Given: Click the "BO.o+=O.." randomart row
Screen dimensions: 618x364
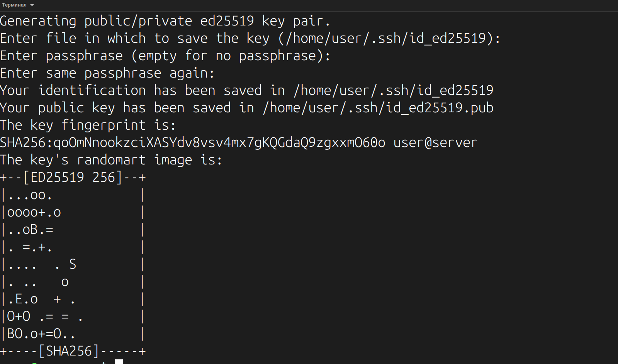Looking at the screenshot, I should tap(41, 334).
